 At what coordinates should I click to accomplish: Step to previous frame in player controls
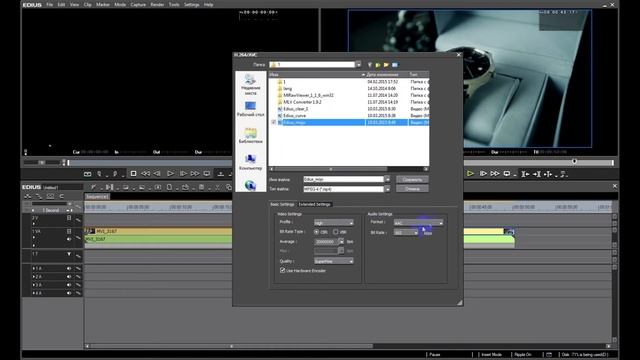157,173
